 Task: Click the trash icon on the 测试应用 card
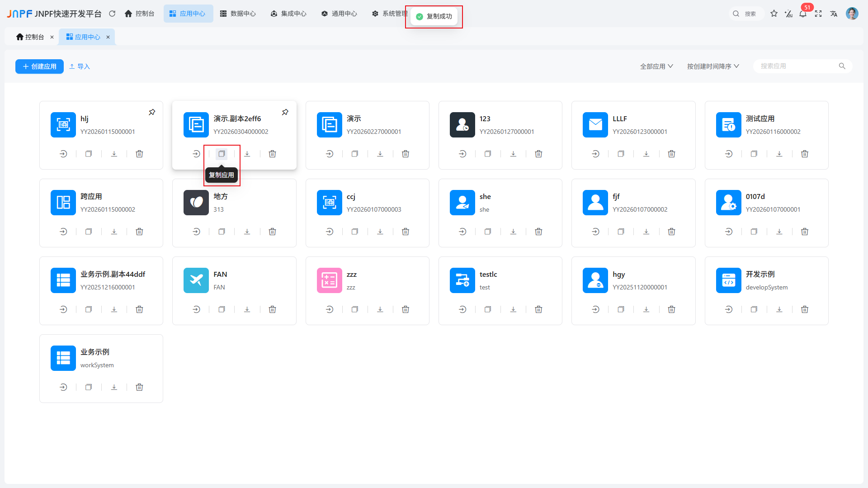click(x=805, y=154)
